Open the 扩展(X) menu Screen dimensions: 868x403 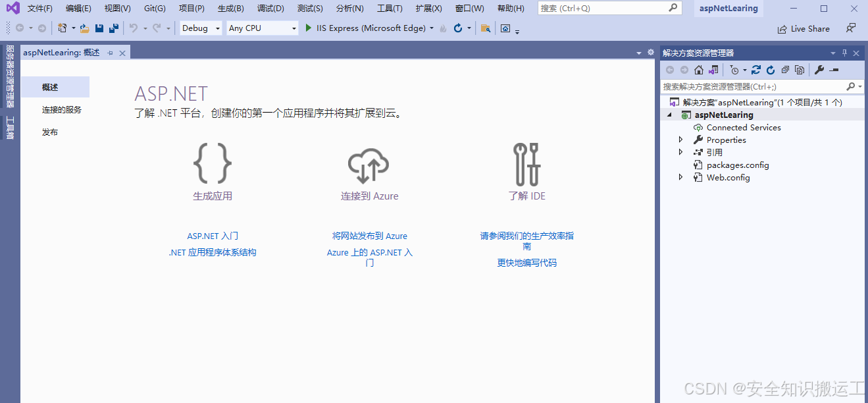coord(428,9)
